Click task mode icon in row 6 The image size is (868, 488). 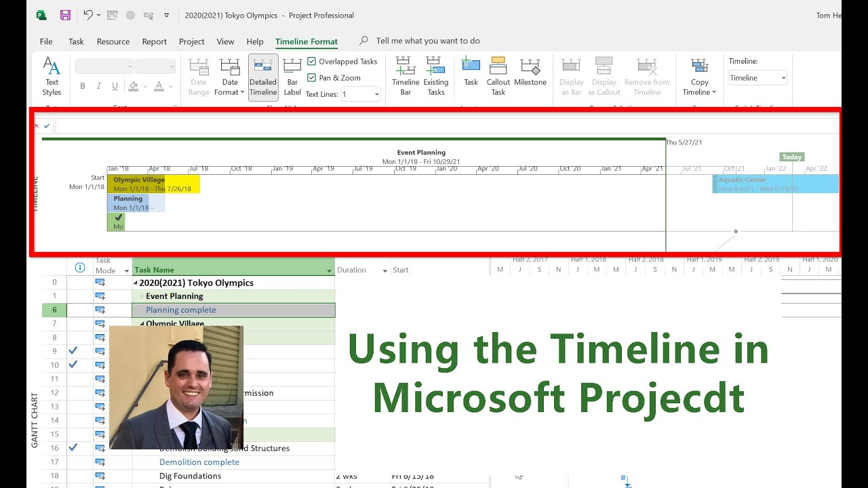coord(100,310)
